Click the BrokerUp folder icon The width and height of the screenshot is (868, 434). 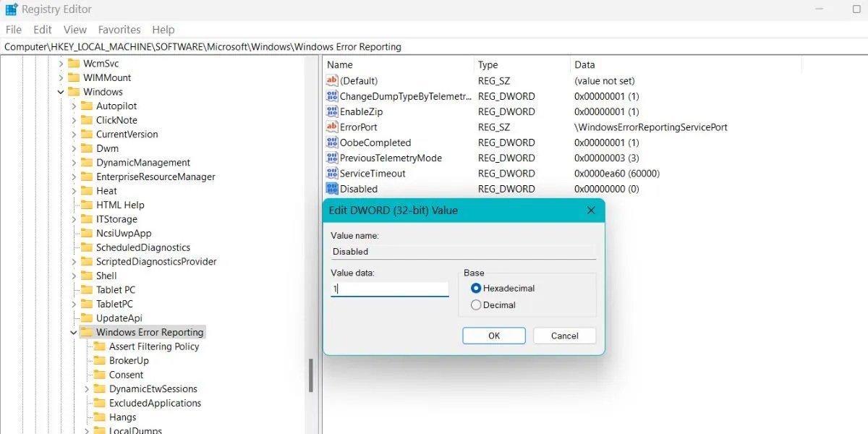[x=101, y=360]
